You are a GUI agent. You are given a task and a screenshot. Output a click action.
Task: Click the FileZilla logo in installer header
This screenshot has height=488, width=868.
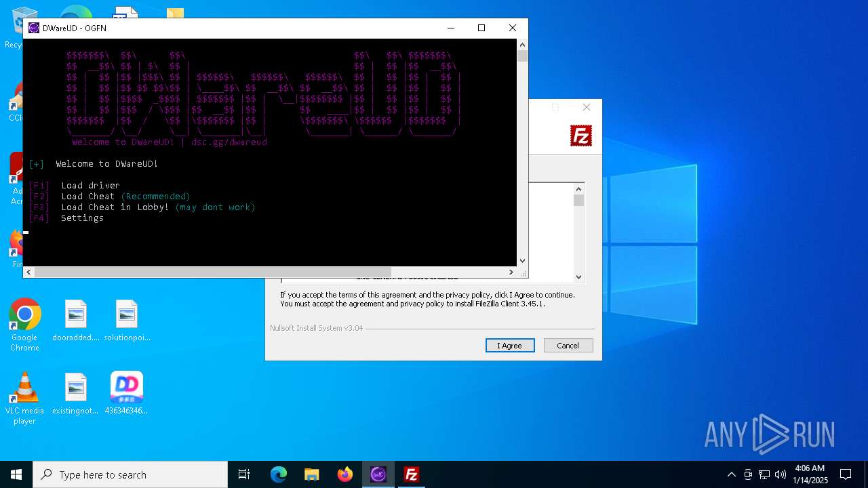tap(581, 136)
